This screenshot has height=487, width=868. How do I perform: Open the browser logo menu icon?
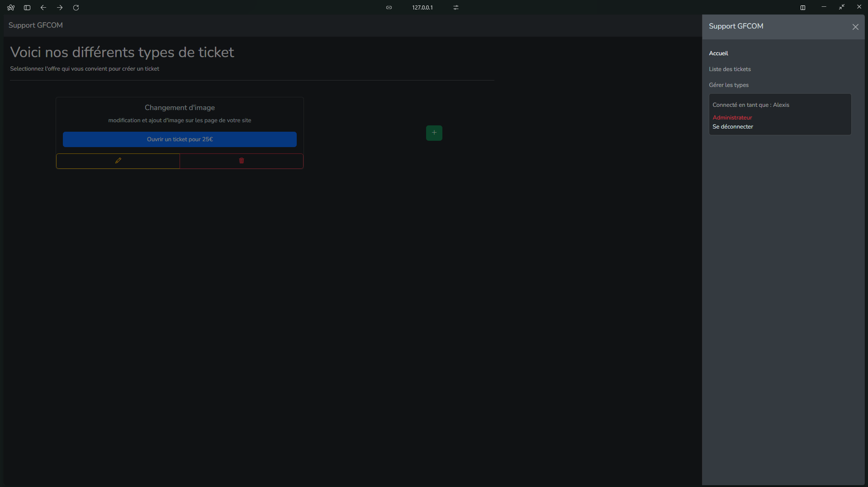pyautogui.click(x=11, y=8)
